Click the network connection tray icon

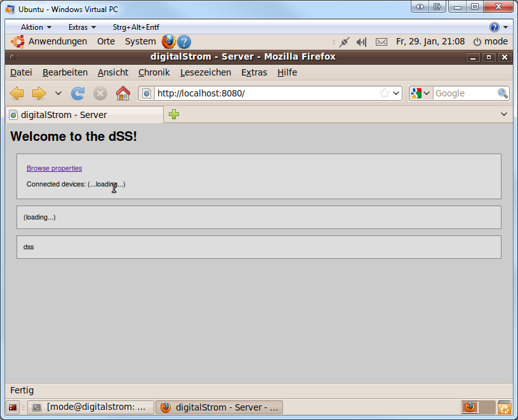344,42
